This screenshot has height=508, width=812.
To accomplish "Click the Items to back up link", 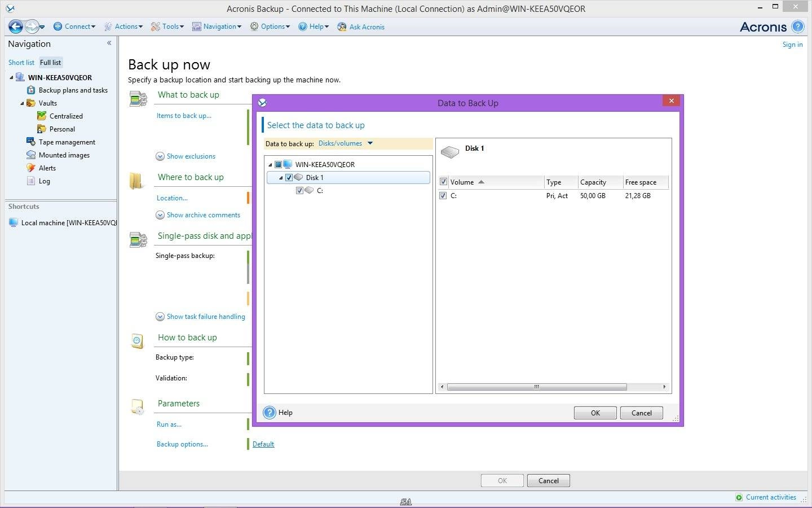I will (x=184, y=116).
